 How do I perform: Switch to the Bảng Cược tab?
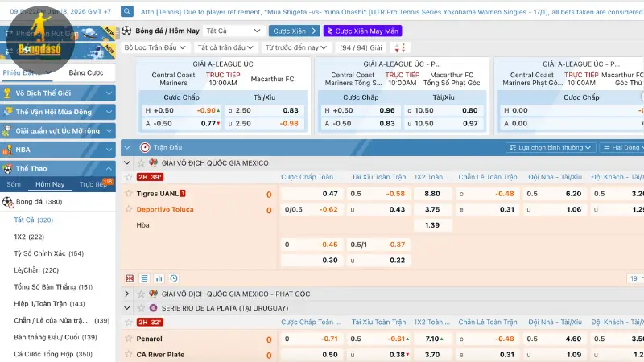point(86,72)
